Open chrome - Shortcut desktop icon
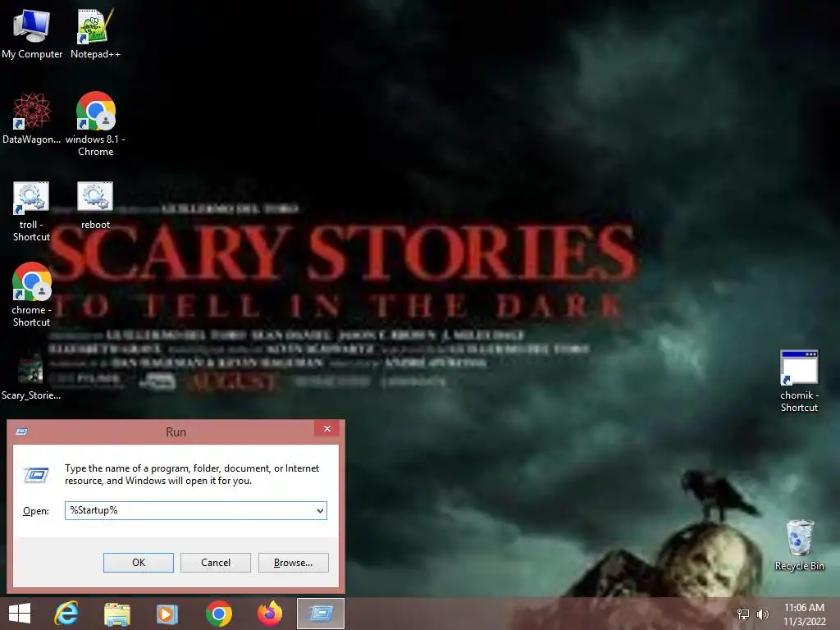Image resolution: width=840 pixels, height=630 pixels. tap(32, 294)
